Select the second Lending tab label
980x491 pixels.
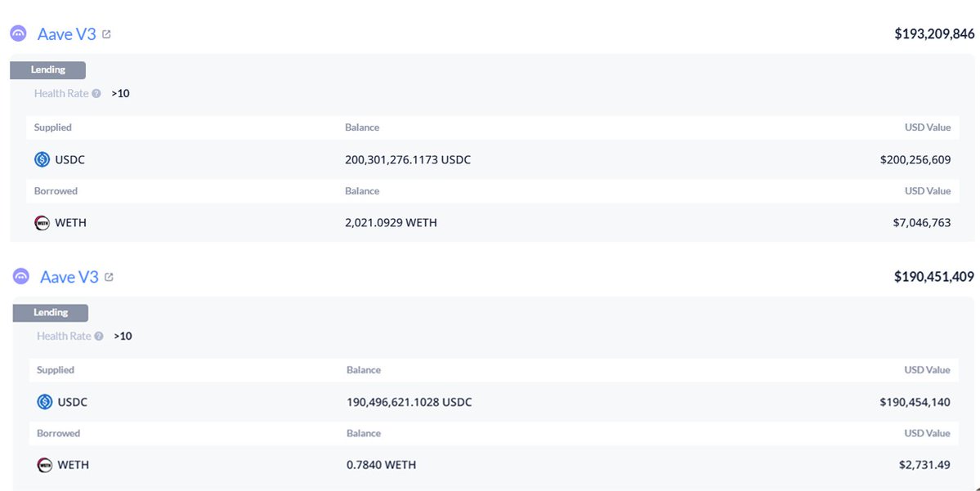pos(51,313)
